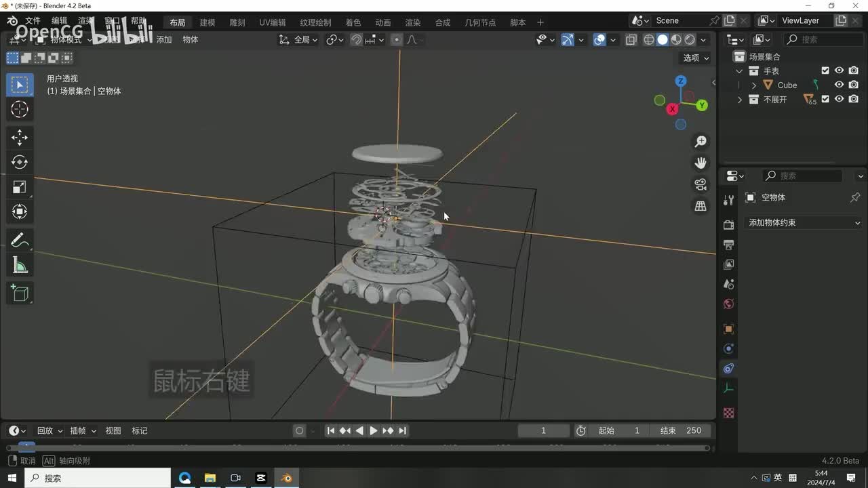Click the zoom viewport magnifier icon
This screenshot has height=488, width=868.
tap(701, 141)
